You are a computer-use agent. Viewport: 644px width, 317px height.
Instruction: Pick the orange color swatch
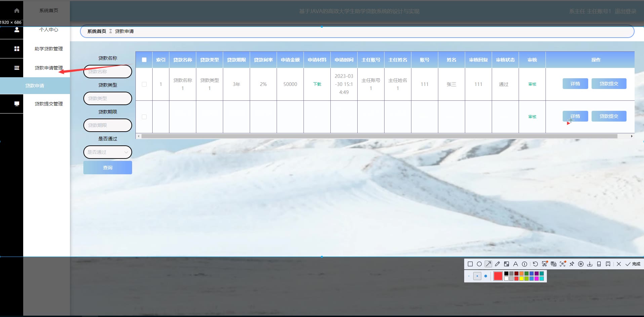click(521, 273)
